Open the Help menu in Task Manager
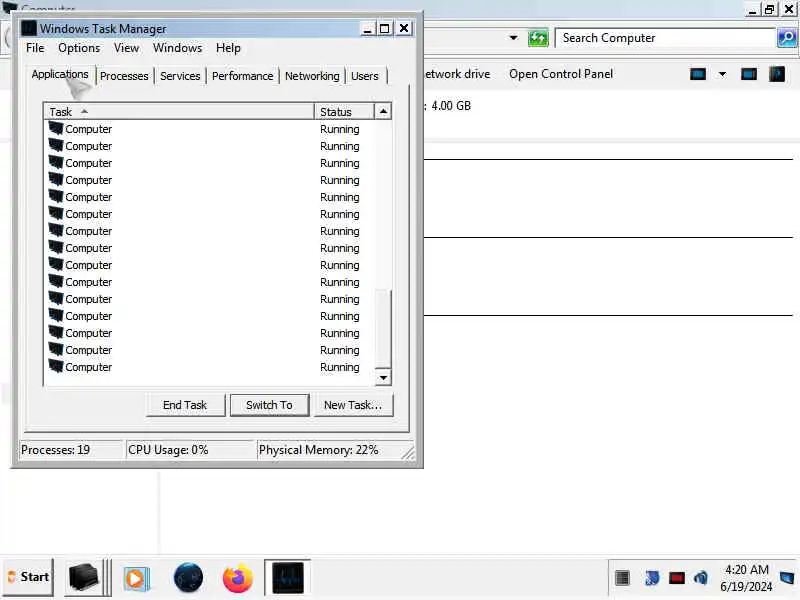This screenshot has width=800, height=600. 228,48
